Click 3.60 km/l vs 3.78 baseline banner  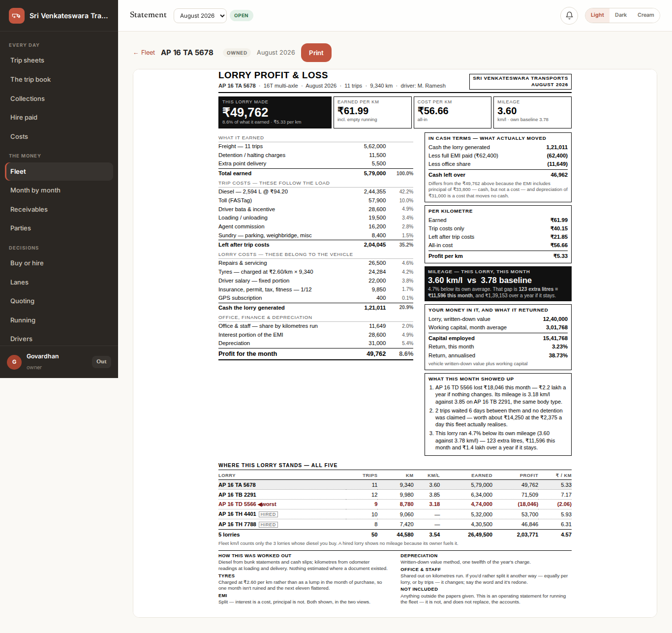[498, 284]
